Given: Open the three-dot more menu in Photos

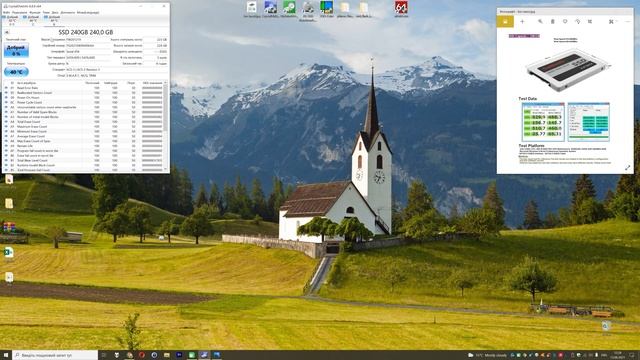Looking at the screenshot, I should (x=628, y=22).
